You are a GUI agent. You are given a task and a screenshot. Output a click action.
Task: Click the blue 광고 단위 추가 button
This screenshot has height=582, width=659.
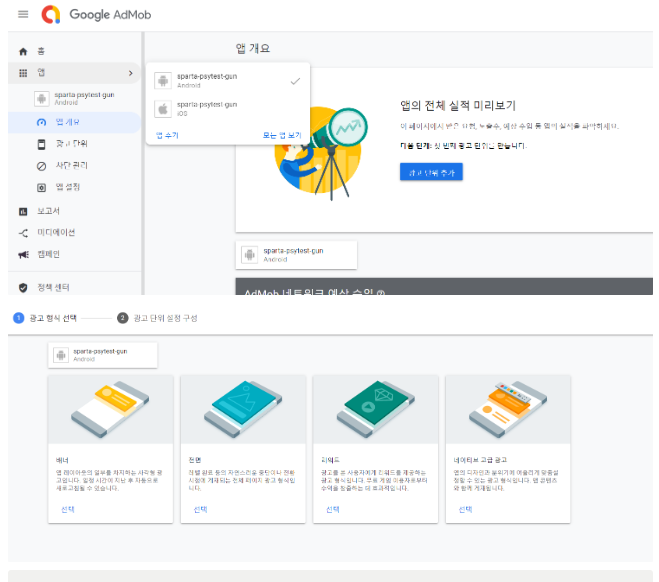coord(431,172)
